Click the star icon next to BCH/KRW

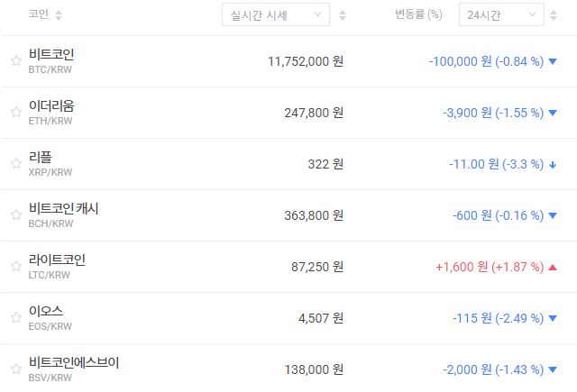pos(15,215)
